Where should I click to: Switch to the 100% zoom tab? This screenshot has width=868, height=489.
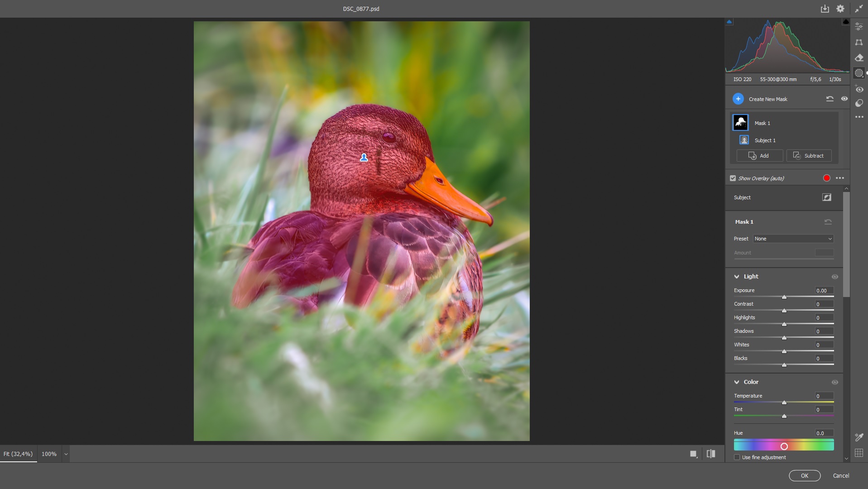point(49,454)
